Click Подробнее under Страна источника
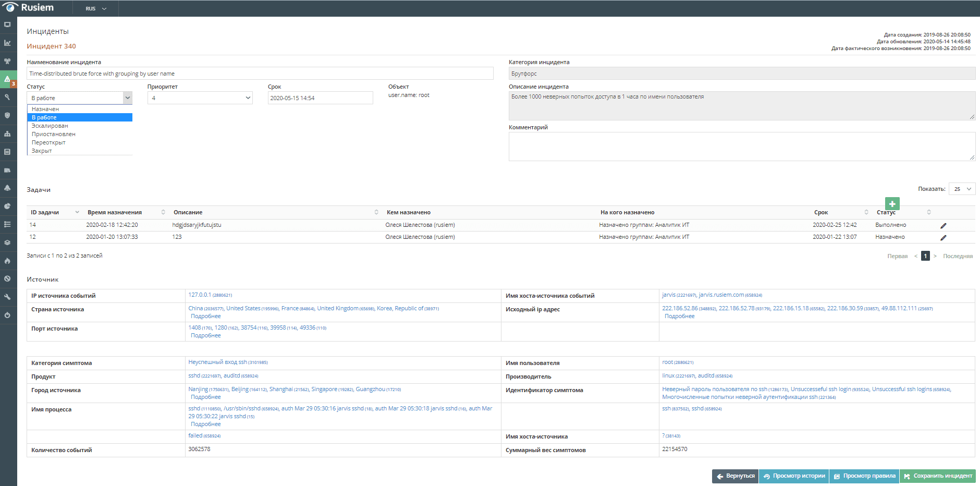The height and width of the screenshot is (486, 980). tap(205, 316)
